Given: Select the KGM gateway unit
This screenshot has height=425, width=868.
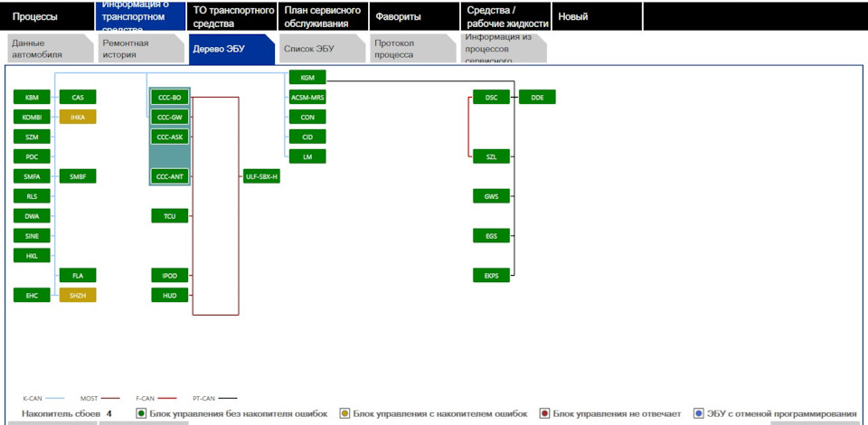Looking at the screenshot, I should point(307,78).
